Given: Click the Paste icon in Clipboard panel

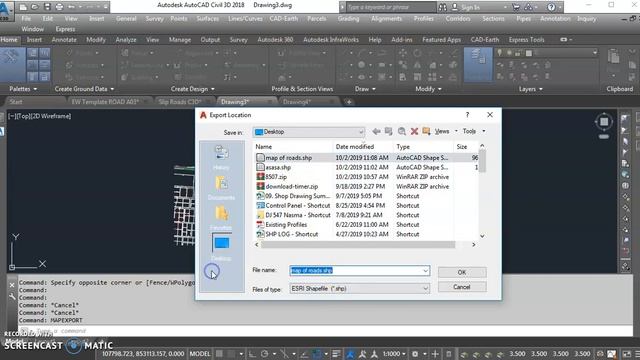Looking at the screenshot, I should (x=613, y=57).
